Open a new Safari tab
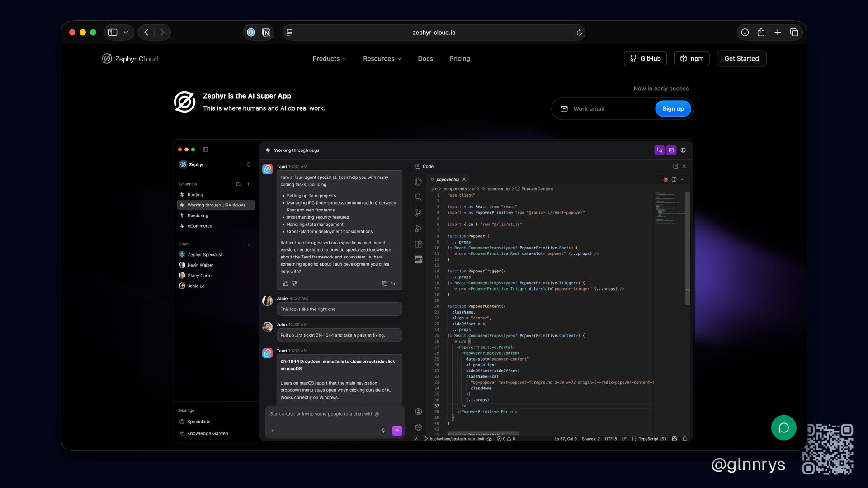The height and width of the screenshot is (488, 868). coord(778,33)
